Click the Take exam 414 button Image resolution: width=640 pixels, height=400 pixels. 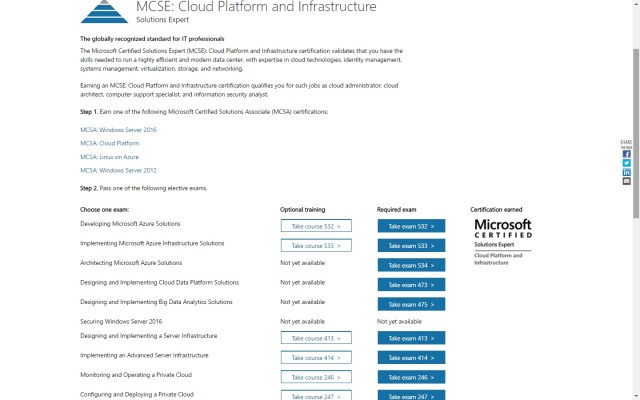411,358
